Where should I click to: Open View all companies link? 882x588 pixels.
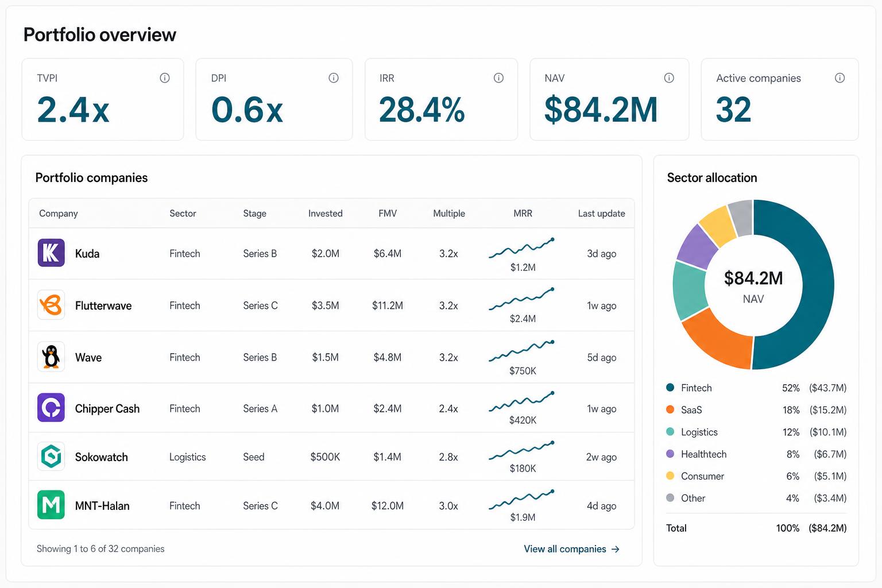[571, 549]
